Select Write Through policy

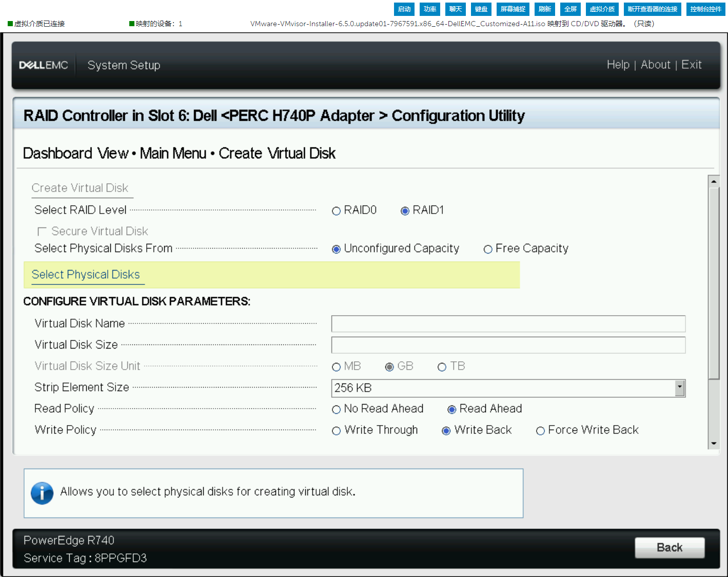[336, 431]
